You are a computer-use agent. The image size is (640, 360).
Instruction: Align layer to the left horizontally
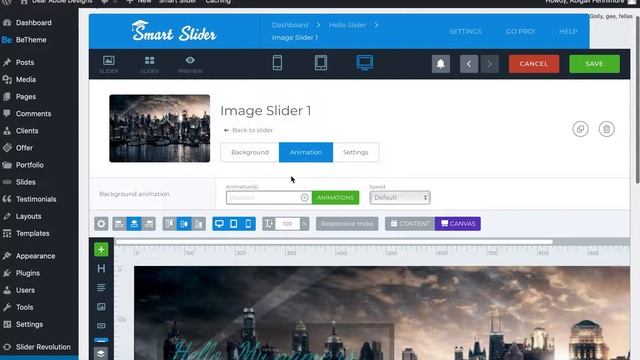119,224
